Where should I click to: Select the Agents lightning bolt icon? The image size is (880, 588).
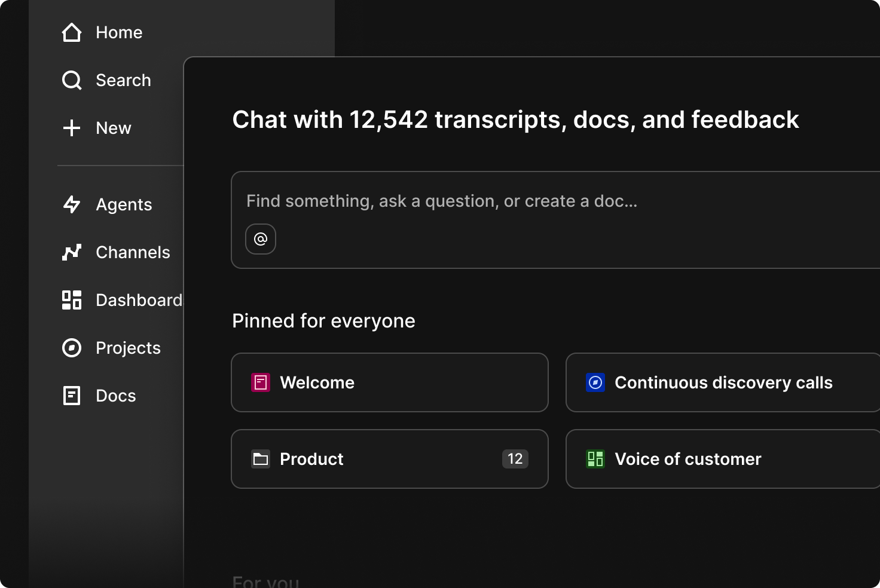71,204
